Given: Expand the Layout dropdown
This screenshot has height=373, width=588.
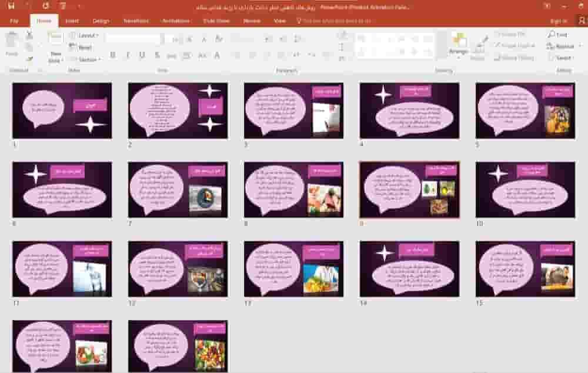Looking at the screenshot, I should click(x=85, y=35).
